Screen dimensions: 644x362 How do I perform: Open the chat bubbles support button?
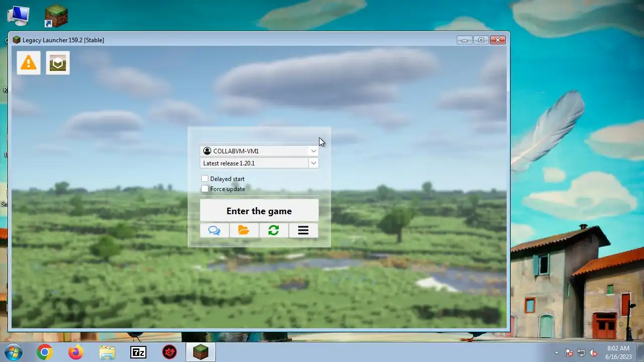(214, 230)
